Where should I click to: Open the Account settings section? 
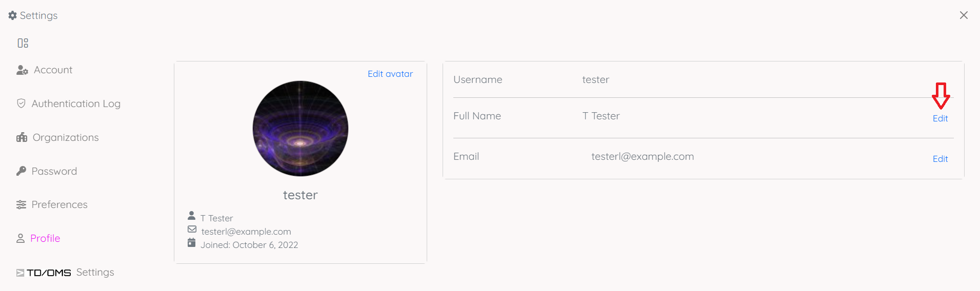tap(53, 70)
